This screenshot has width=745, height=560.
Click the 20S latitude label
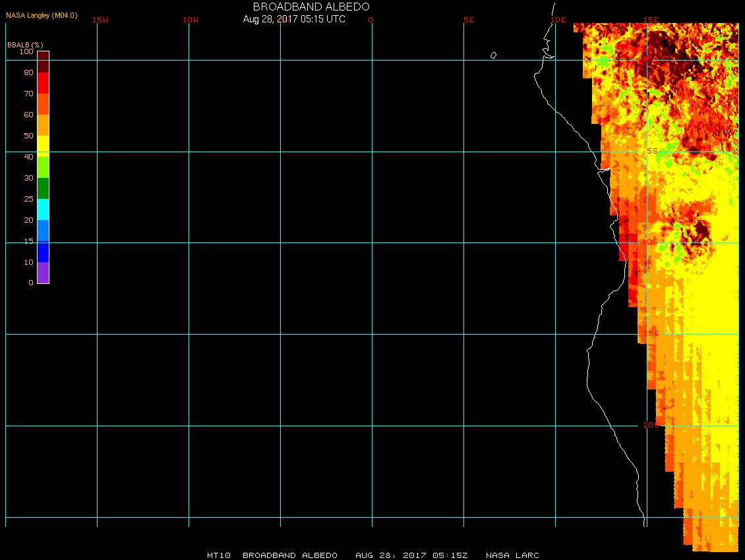coord(651,426)
